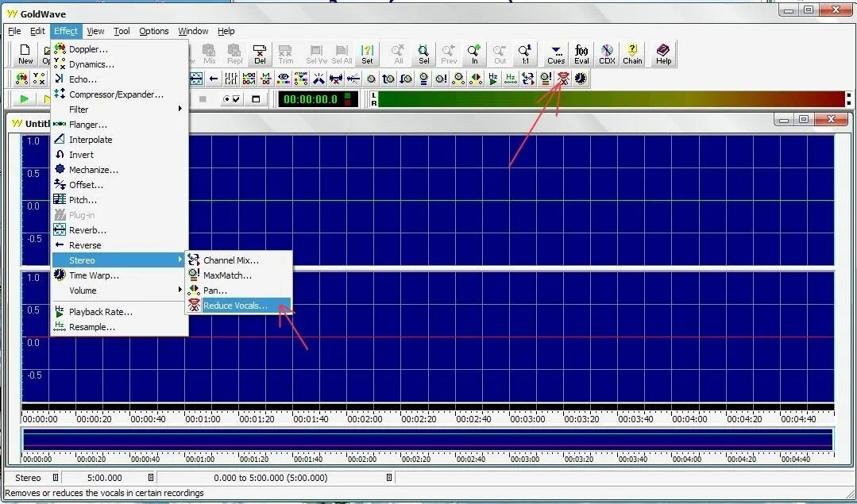857x504 pixels.
Task: Click the Resample Hz arrows icon in effects toolbar
Action: (511, 79)
